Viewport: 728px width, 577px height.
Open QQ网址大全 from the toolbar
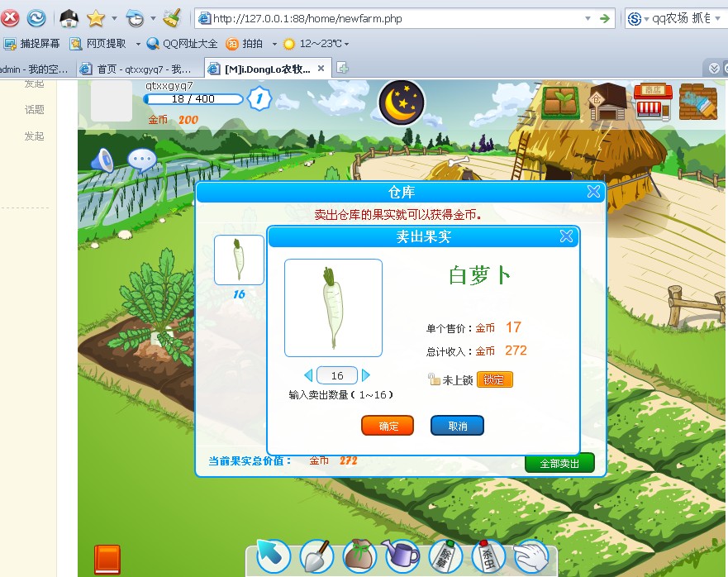[x=182, y=44]
